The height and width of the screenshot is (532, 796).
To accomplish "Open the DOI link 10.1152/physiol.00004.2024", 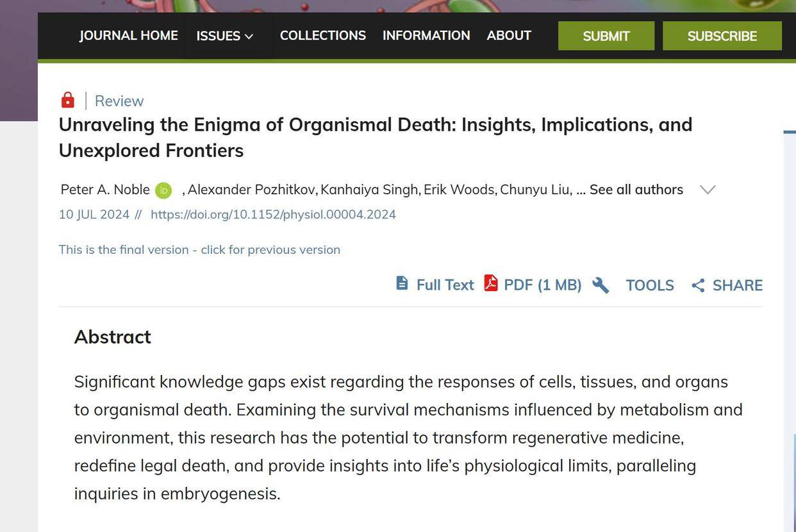I will click(273, 214).
